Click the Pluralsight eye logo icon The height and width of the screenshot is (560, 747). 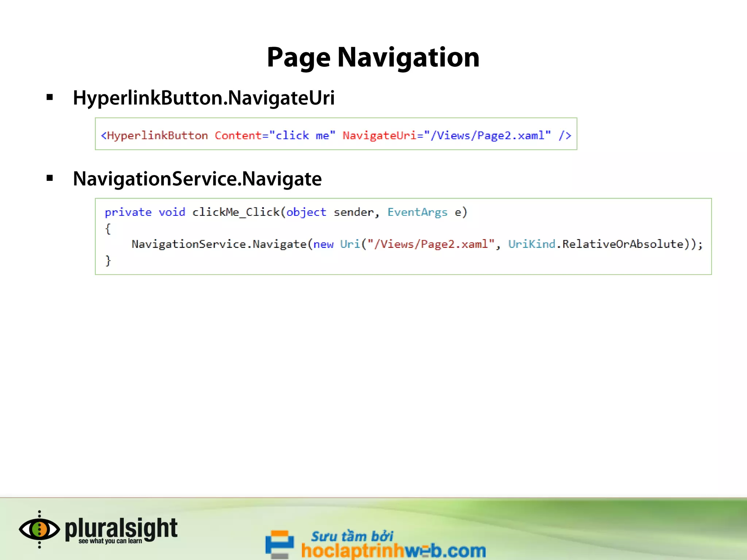[39, 529]
